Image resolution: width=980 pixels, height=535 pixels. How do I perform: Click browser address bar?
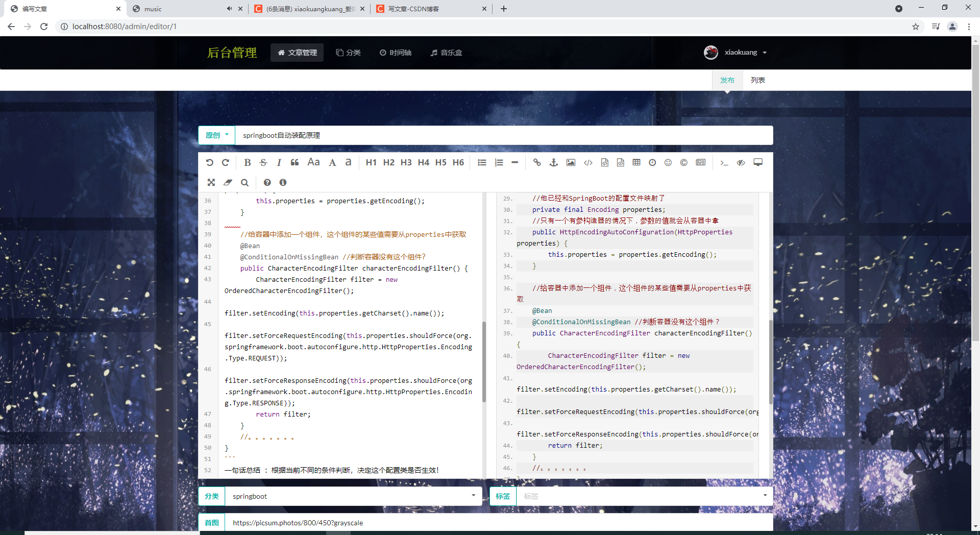482,27
